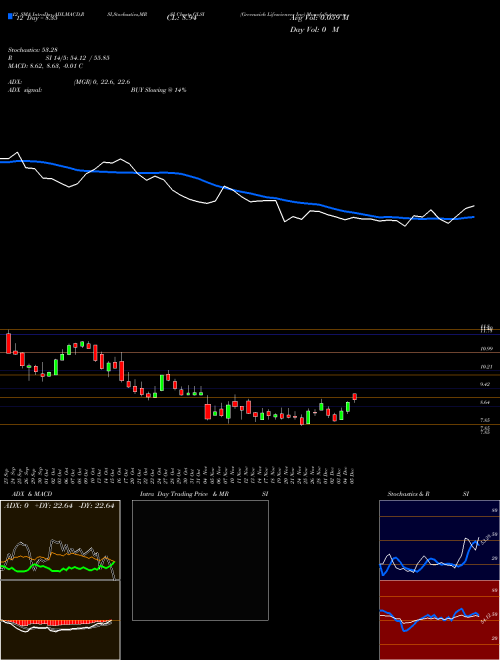Click the 'ADX signal:' label

[x=24, y=90]
